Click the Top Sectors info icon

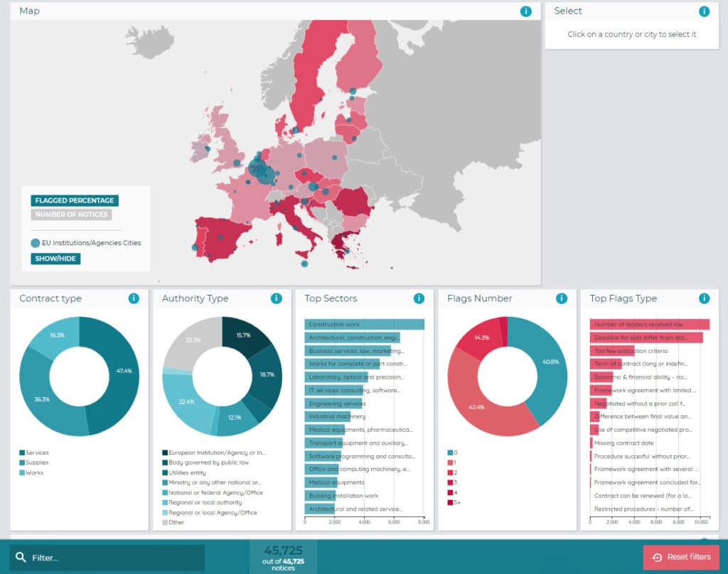tap(419, 298)
